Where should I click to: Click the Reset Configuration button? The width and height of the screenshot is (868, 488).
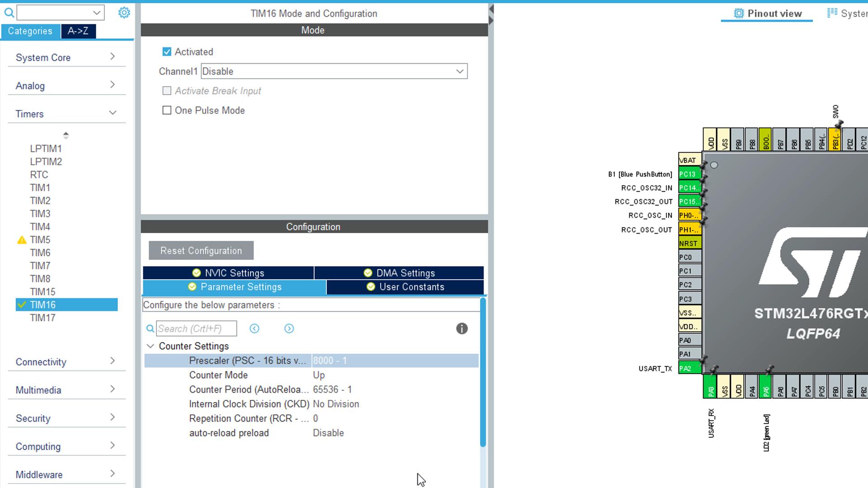[x=200, y=250]
